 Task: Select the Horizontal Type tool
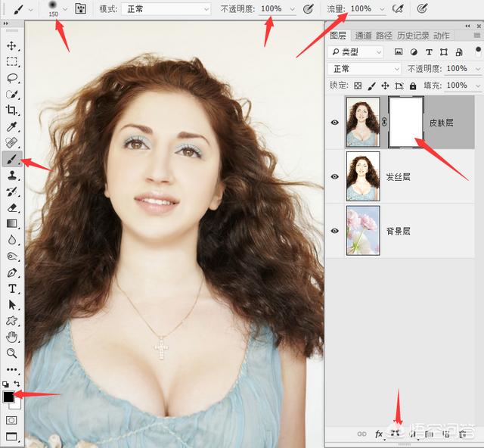point(12,288)
